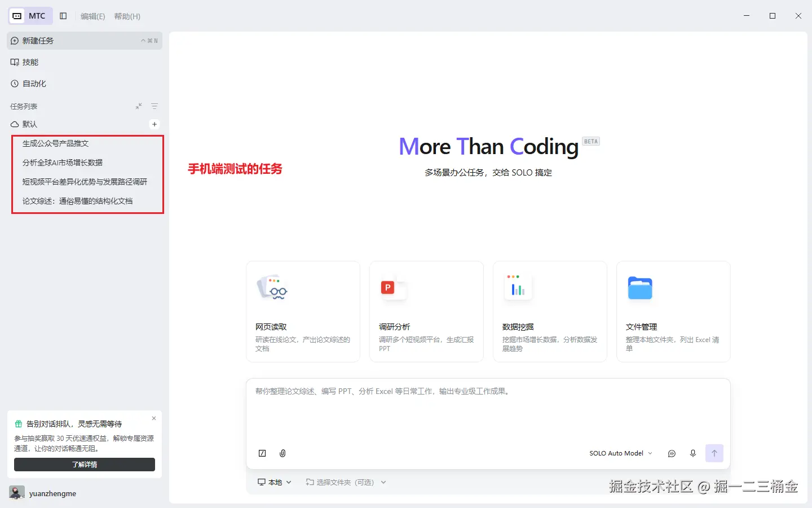Click the 了解详情 button

pos(85,465)
